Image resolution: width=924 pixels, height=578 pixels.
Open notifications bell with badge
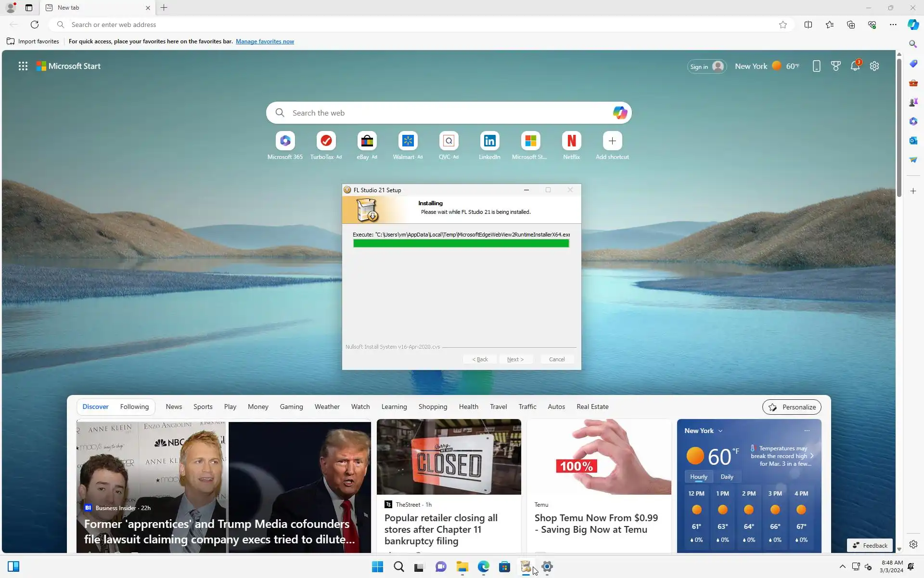click(855, 66)
